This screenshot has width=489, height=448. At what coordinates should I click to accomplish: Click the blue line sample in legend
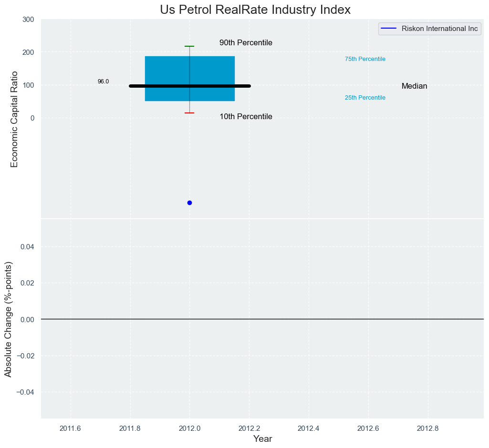coord(390,29)
